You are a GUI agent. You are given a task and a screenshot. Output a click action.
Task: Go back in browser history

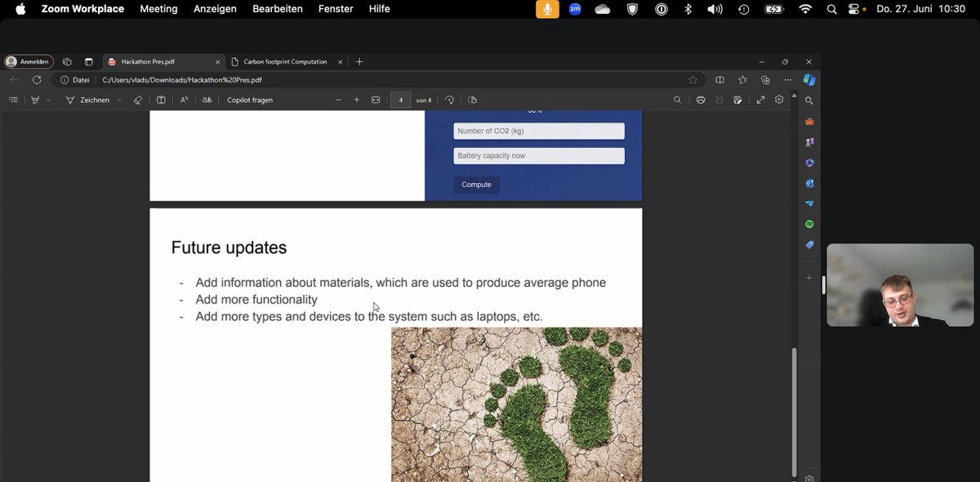[x=14, y=80]
